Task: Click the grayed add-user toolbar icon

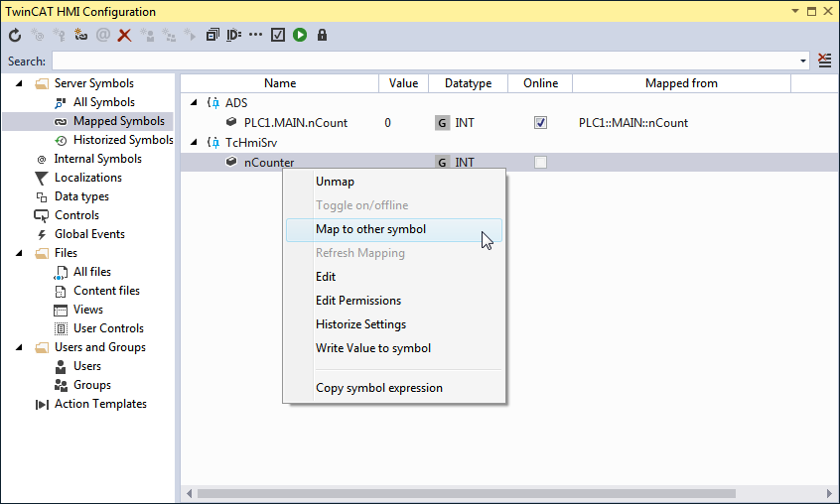Action: [147, 36]
